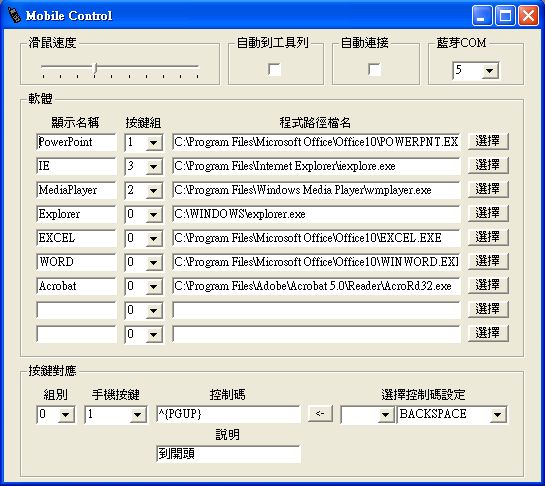The width and height of the screenshot is (545, 486).
Task: Click the IE display name field
Action: pos(76,166)
